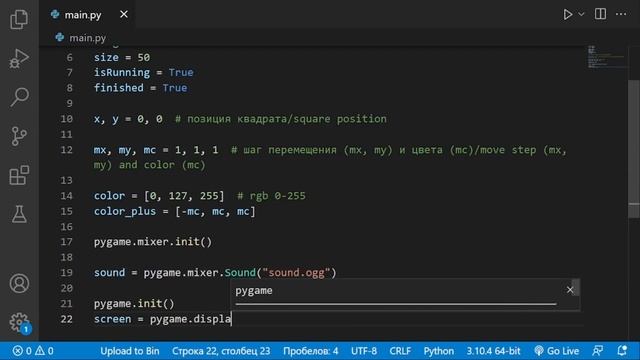Screen dimensions: 640x360
Task: Click line 21 pygame.init()
Action: click(134, 303)
